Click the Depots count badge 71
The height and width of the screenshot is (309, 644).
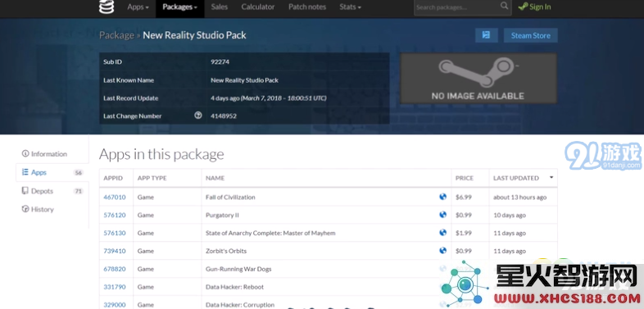(x=78, y=191)
